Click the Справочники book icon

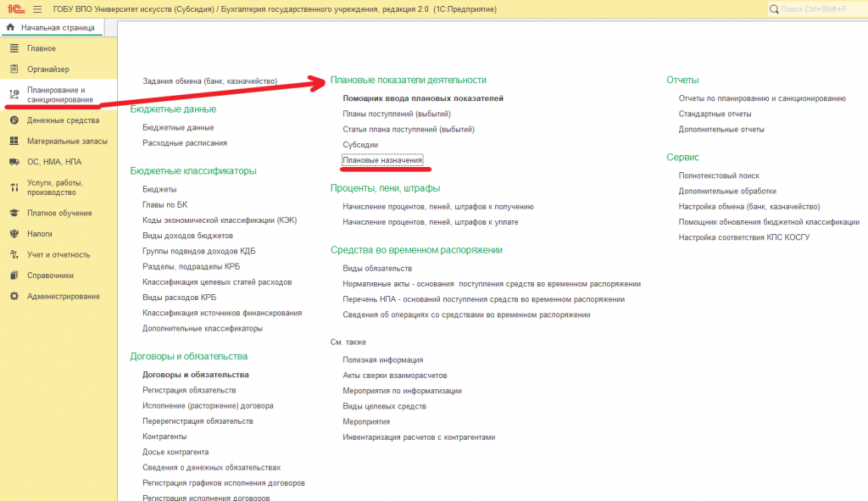click(14, 276)
